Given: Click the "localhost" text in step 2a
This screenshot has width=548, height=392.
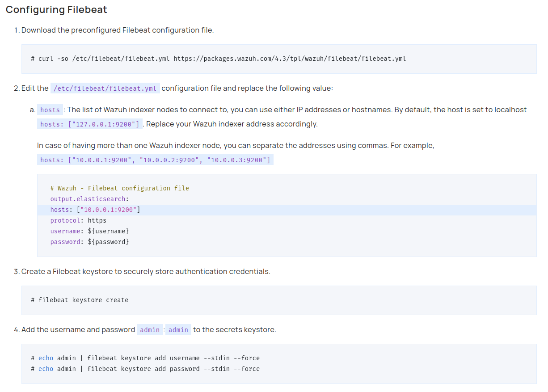Looking at the screenshot, I should tap(510, 110).
